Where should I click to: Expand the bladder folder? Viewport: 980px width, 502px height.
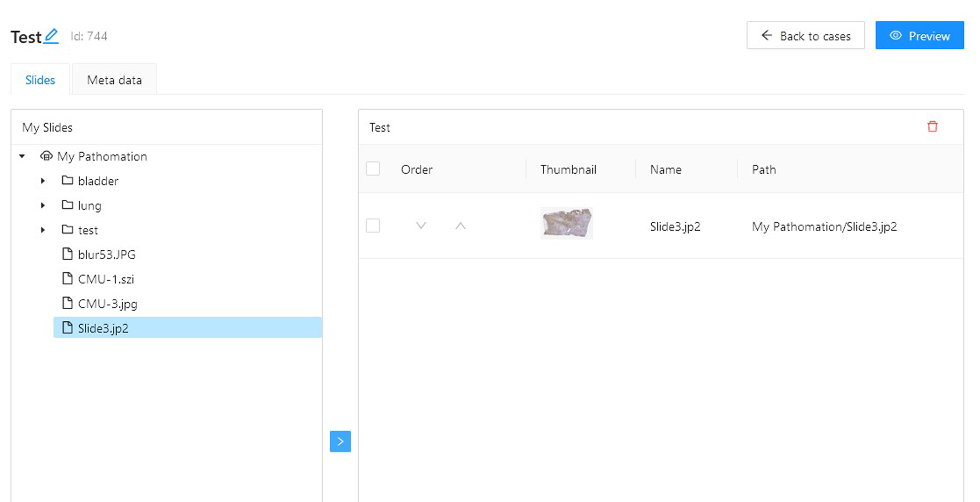(43, 181)
